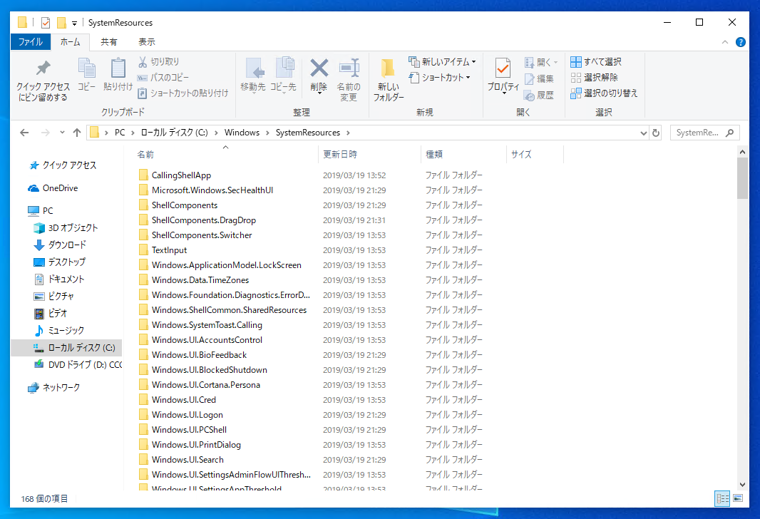The height and width of the screenshot is (519, 760).
Task: Click Select None (選択解除)
Action: [594, 77]
